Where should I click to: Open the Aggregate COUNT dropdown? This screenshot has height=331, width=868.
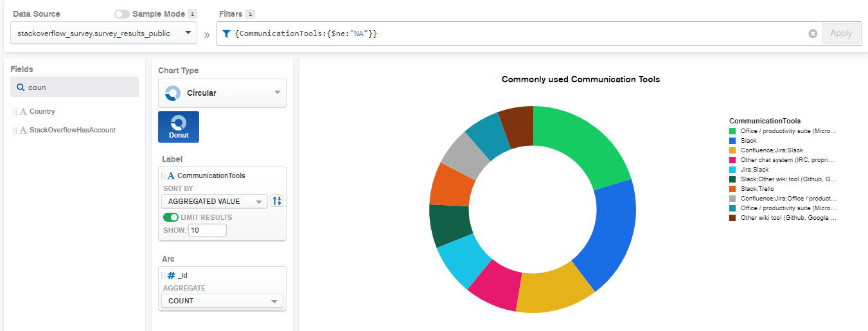pos(222,301)
